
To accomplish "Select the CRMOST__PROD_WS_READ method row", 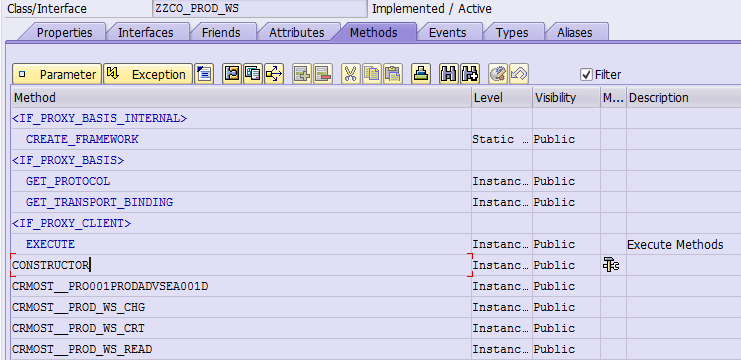I will [241, 349].
